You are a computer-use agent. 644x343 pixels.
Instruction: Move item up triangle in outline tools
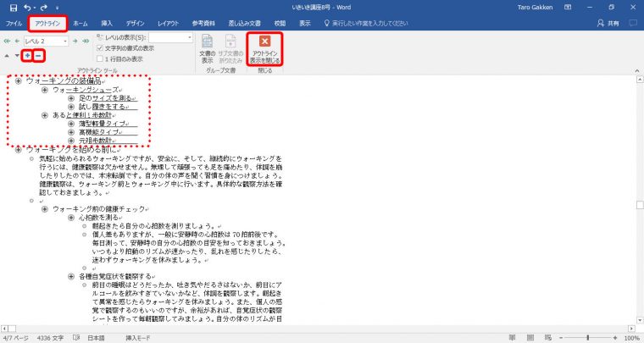click(x=7, y=55)
